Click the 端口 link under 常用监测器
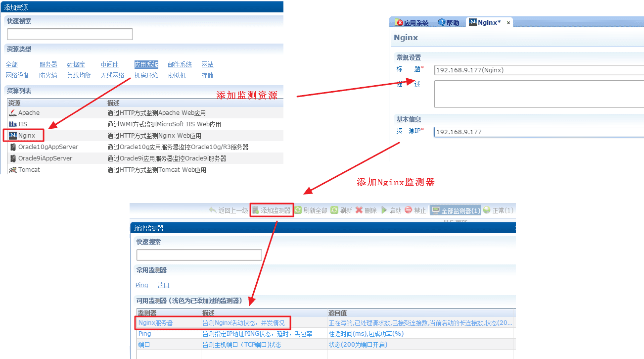 [x=164, y=285]
